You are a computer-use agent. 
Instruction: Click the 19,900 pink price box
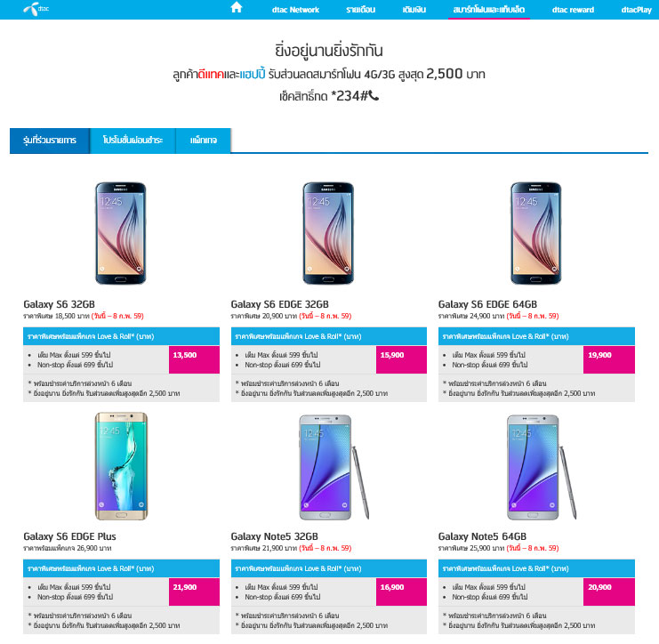609,360
